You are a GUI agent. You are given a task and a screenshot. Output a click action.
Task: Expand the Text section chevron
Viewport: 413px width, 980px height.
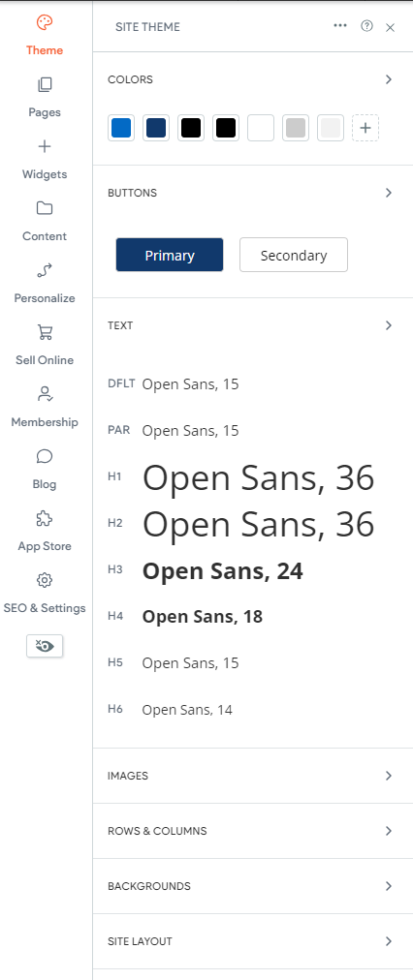click(389, 325)
